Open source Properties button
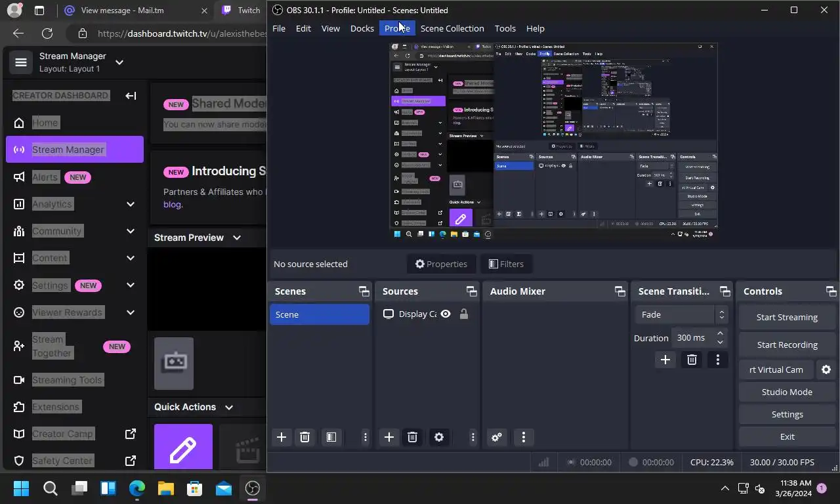 441,264
